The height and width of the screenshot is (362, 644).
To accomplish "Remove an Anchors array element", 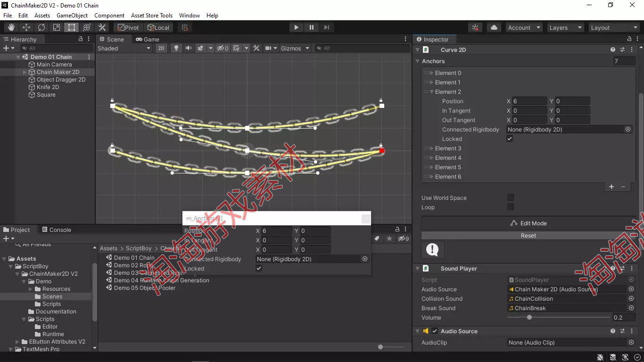I will pos(623,187).
